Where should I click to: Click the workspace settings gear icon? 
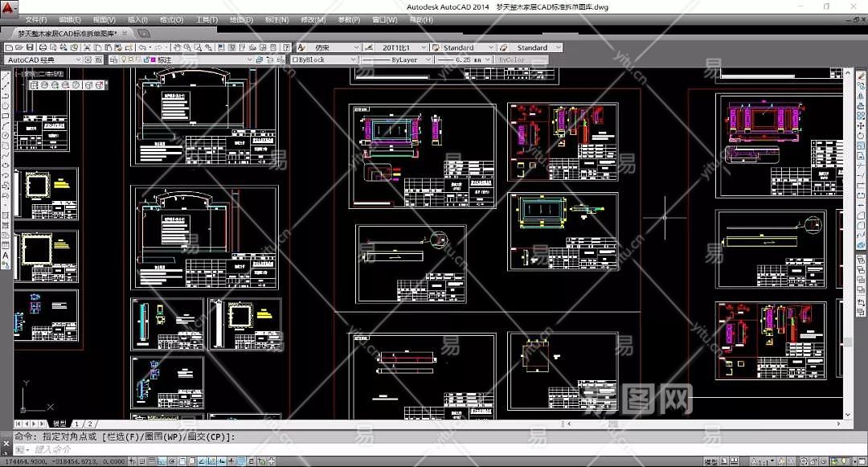point(88,59)
